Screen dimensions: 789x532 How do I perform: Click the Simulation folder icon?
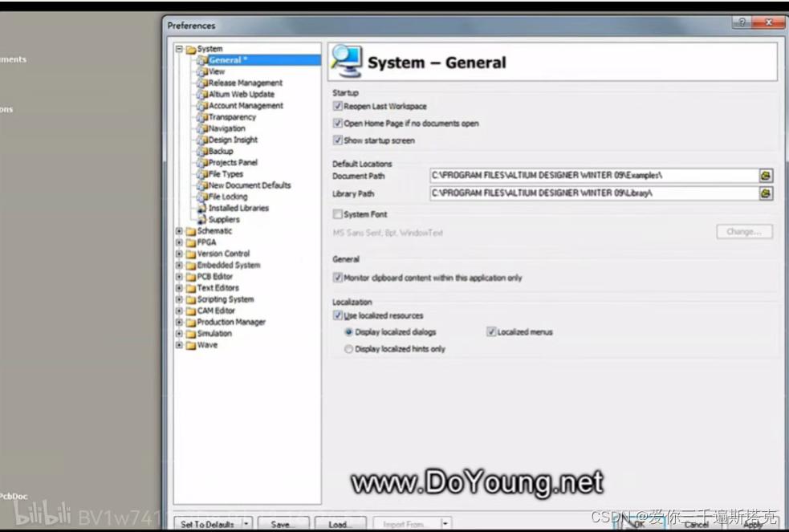(x=191, y=334)
